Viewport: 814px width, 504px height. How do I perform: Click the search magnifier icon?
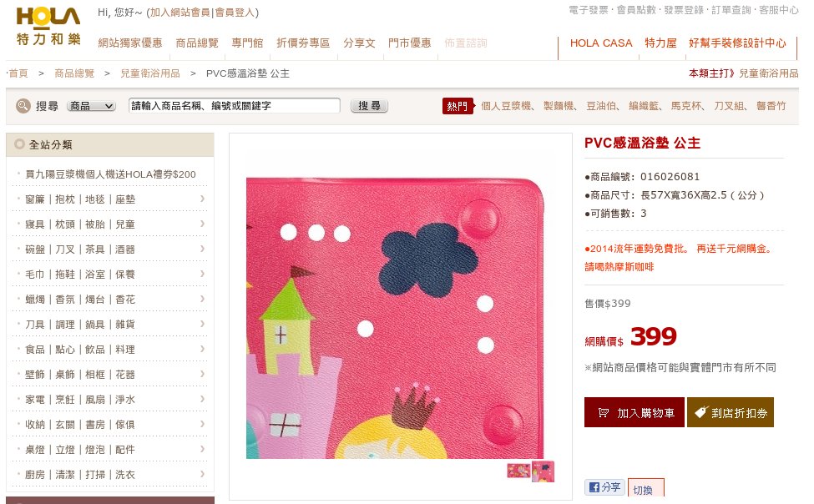tap(23, 106)
